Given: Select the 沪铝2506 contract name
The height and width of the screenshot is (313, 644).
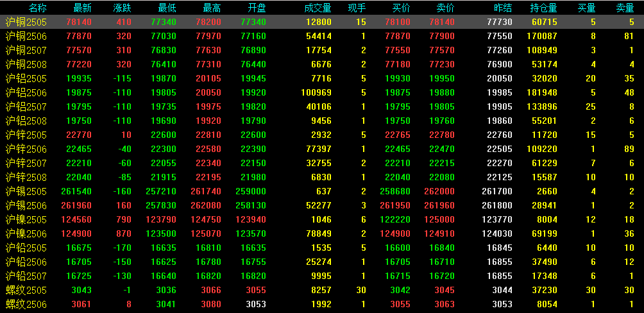Looking at the screenshot, I should pos(26,92).
